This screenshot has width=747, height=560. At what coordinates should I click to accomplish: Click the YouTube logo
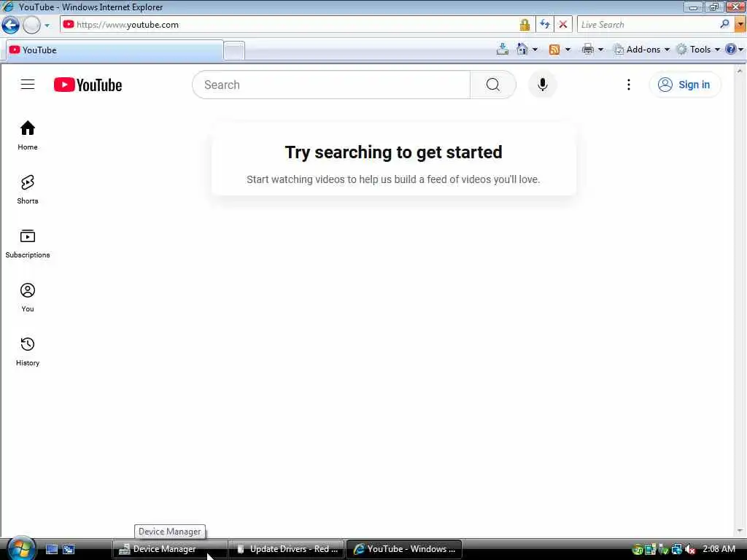88,85
